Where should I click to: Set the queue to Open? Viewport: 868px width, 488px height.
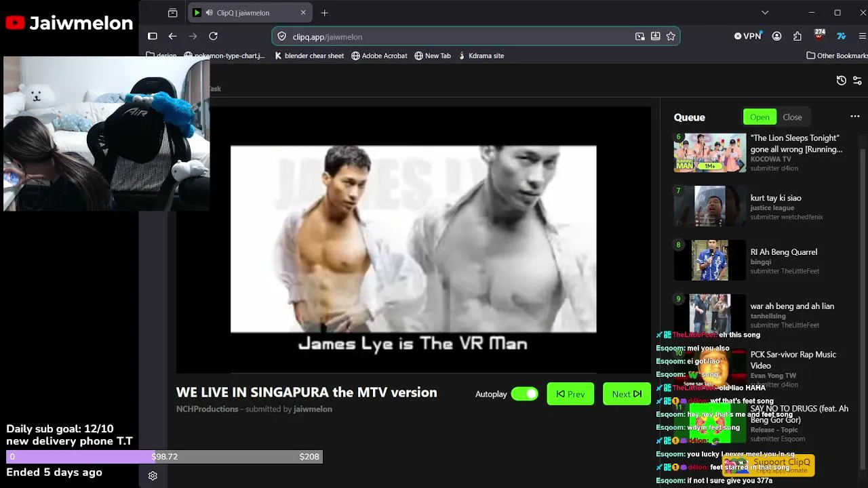[x=759, y=117]
